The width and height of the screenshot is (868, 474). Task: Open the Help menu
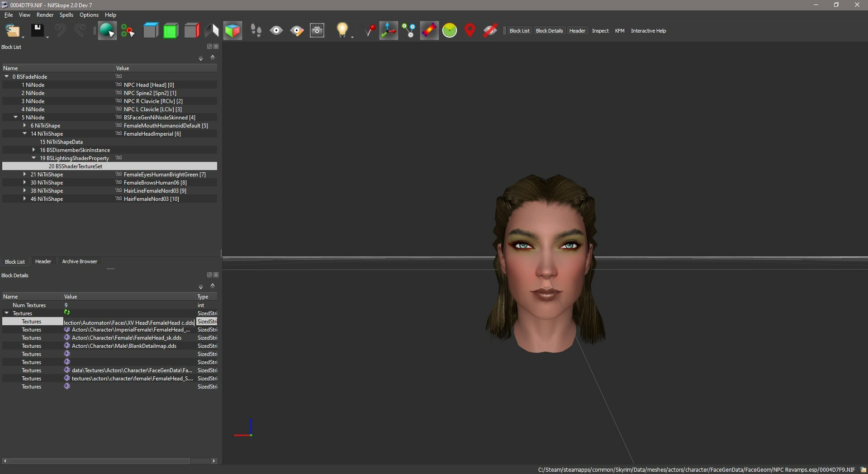click(x=110, y=15)
